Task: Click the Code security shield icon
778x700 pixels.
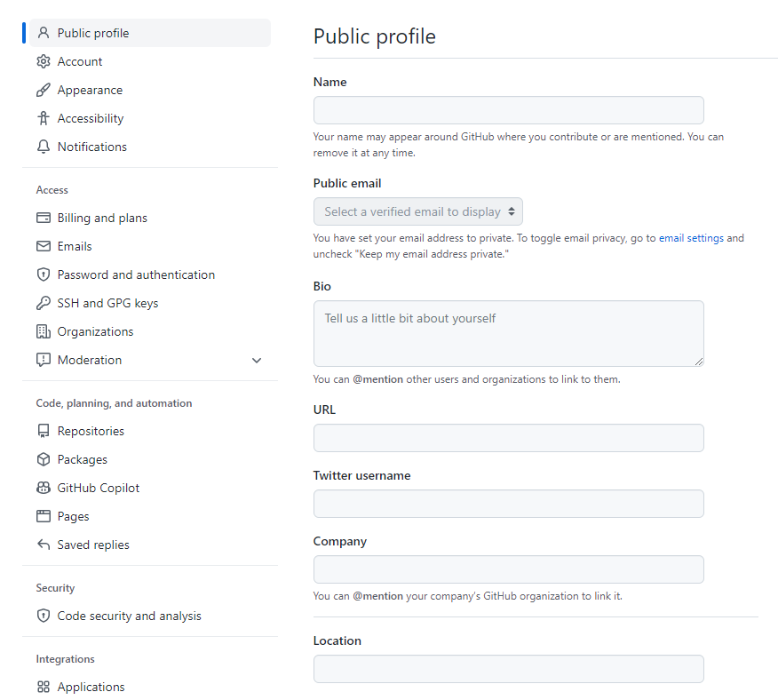Action: tap(44, 616)
